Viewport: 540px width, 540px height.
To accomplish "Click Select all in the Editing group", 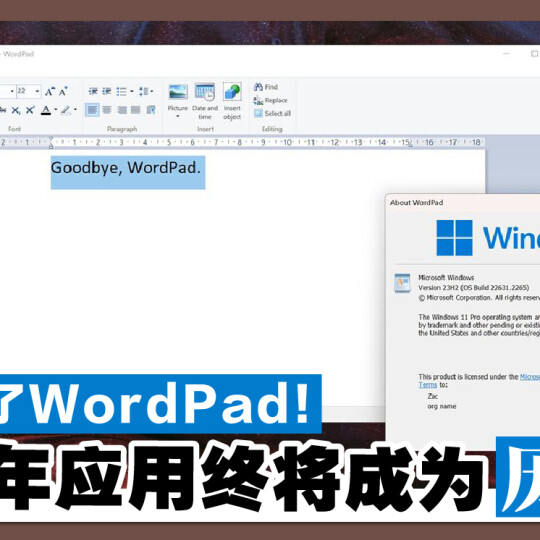I will pyautogui.click(x=272, y=113).
